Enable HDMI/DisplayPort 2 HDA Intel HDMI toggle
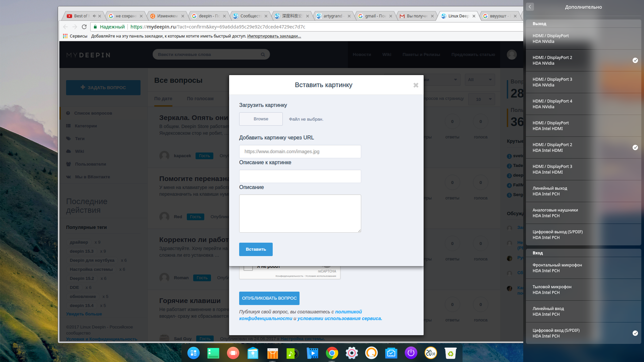Screen dimensions: 644x362 coord(636,147)
